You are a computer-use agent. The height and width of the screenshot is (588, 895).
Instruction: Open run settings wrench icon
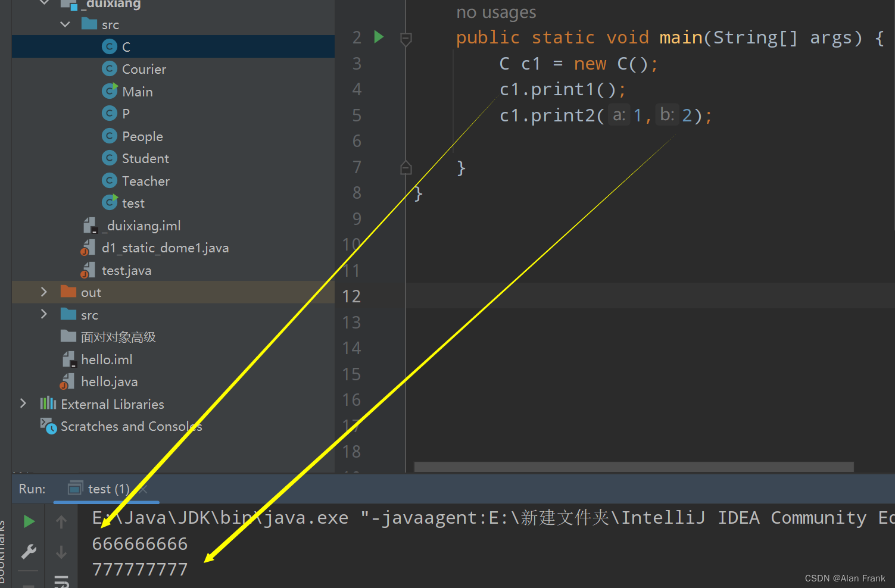29,551
